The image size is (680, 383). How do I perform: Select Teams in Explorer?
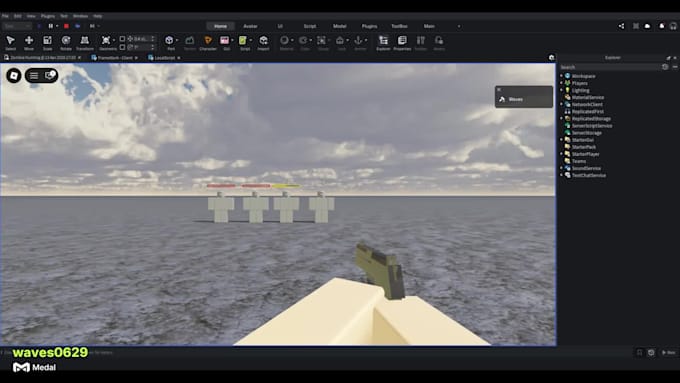pyautogui.click(x=579, y=161)
